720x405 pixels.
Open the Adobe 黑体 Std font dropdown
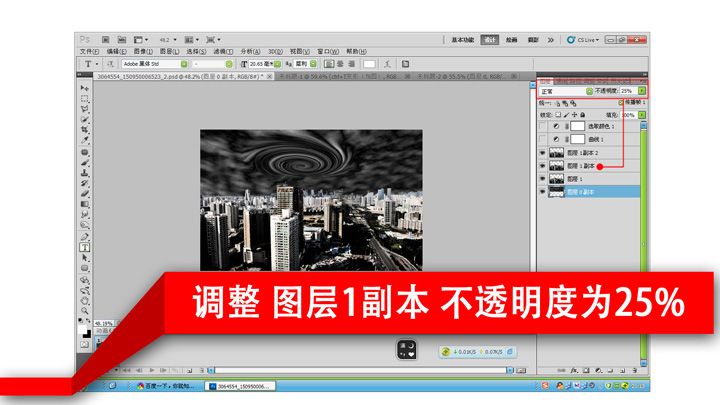pyautogui.click(x=184, y=64)
